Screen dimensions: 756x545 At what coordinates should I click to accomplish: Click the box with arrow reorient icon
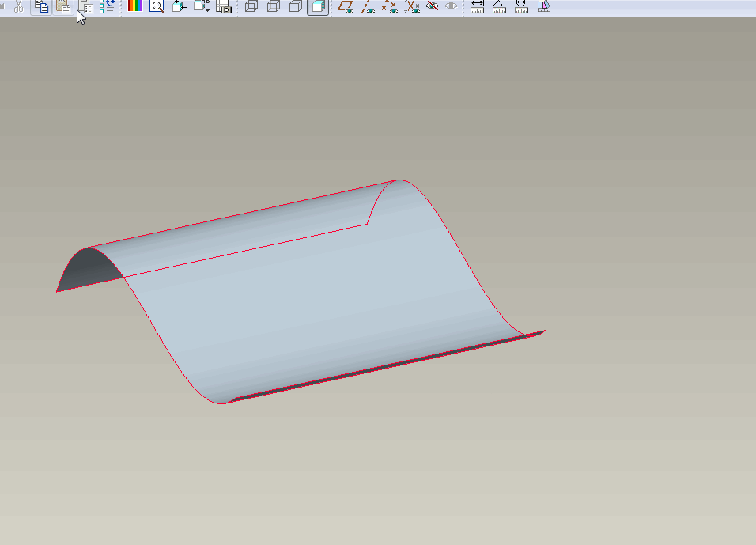point(179,6)
